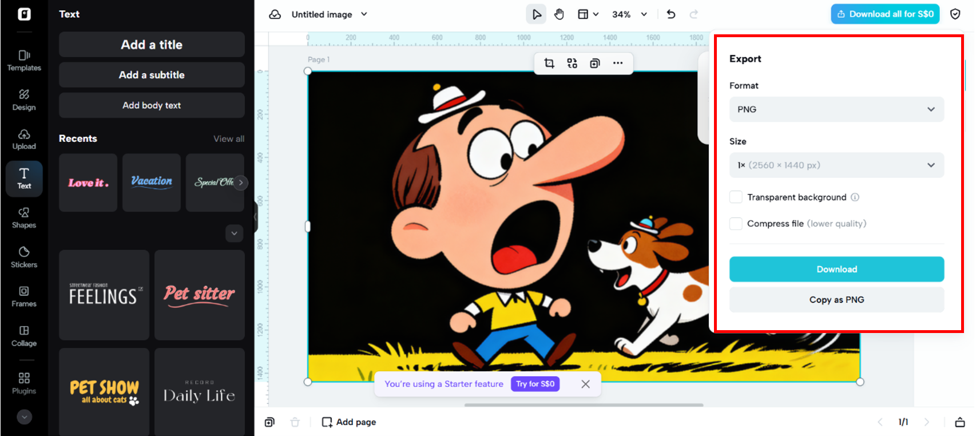
Task: Click Download all for S$0
Action: [885, 14]
